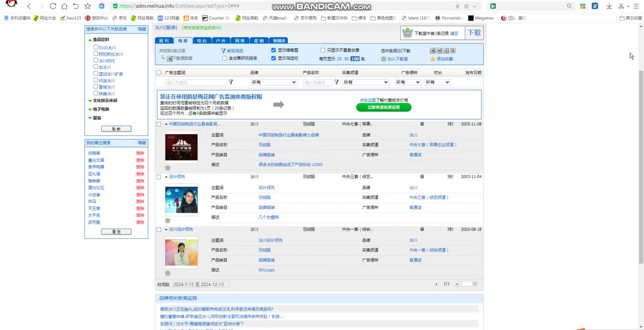644x330 pixels.
Task: Open 剑南春 recent search link
Action: tap(94, 153)
